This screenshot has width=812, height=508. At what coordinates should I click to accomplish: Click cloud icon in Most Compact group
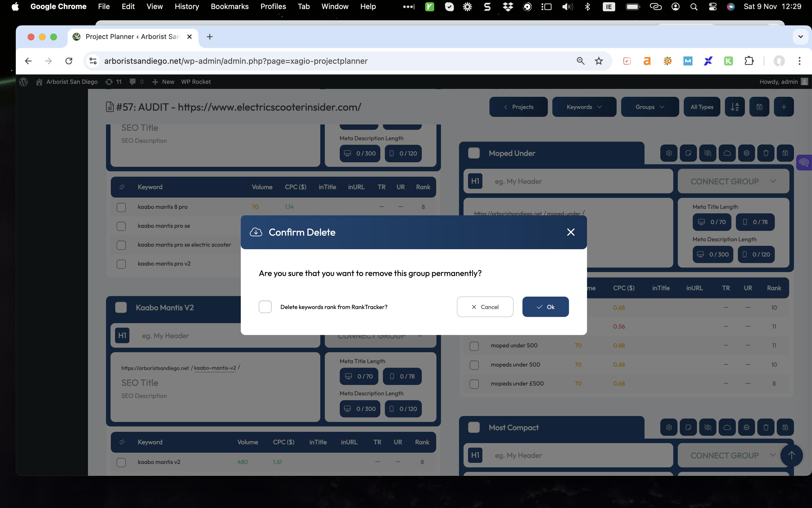click(x=727, y=427)
